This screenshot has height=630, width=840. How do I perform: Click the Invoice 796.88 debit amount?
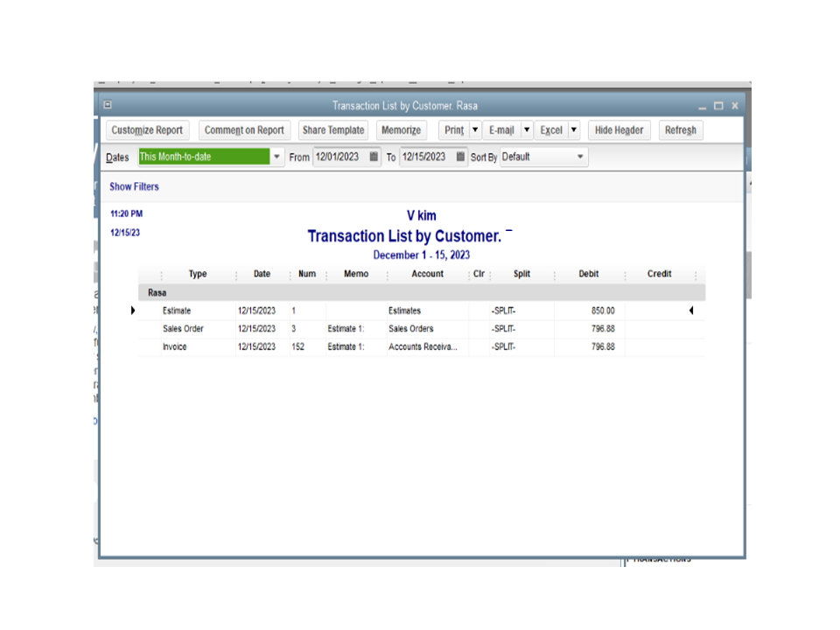pos(603,346)
